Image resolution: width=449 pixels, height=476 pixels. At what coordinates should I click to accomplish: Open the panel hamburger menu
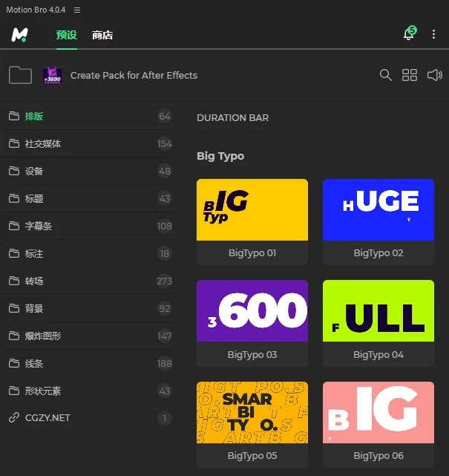click(77, 10)
